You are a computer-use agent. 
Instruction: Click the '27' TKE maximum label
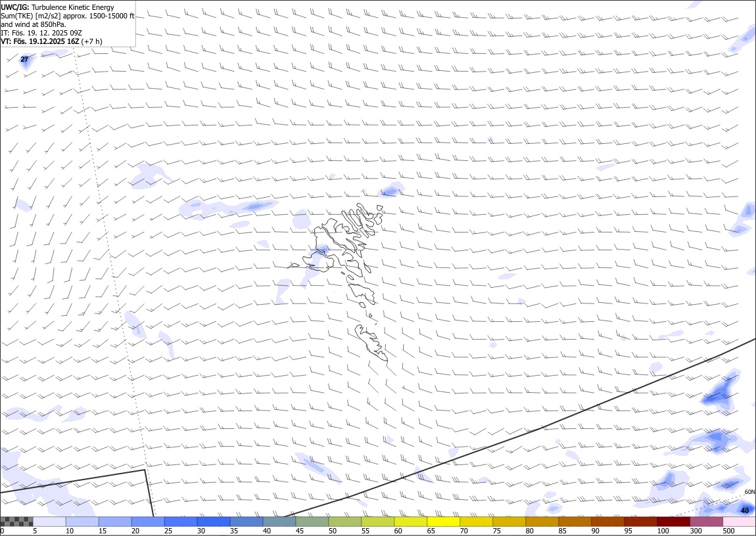(24, 59)
